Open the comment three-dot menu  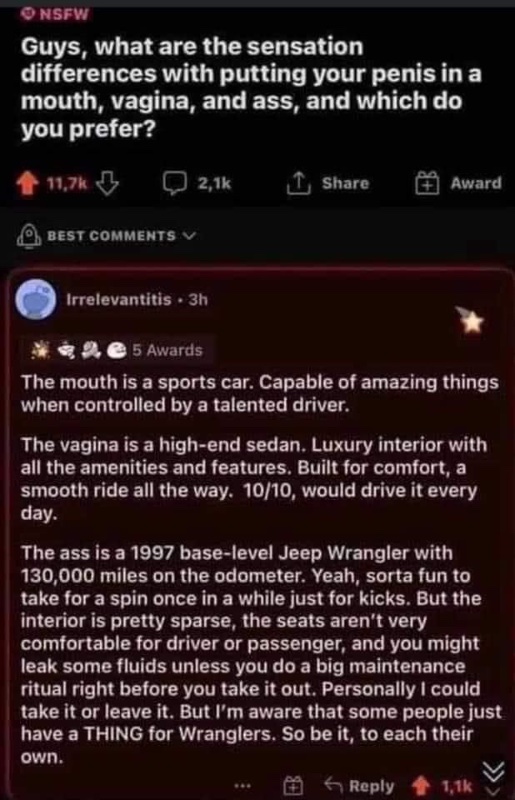pyautogui.click(x=244, y=786)
